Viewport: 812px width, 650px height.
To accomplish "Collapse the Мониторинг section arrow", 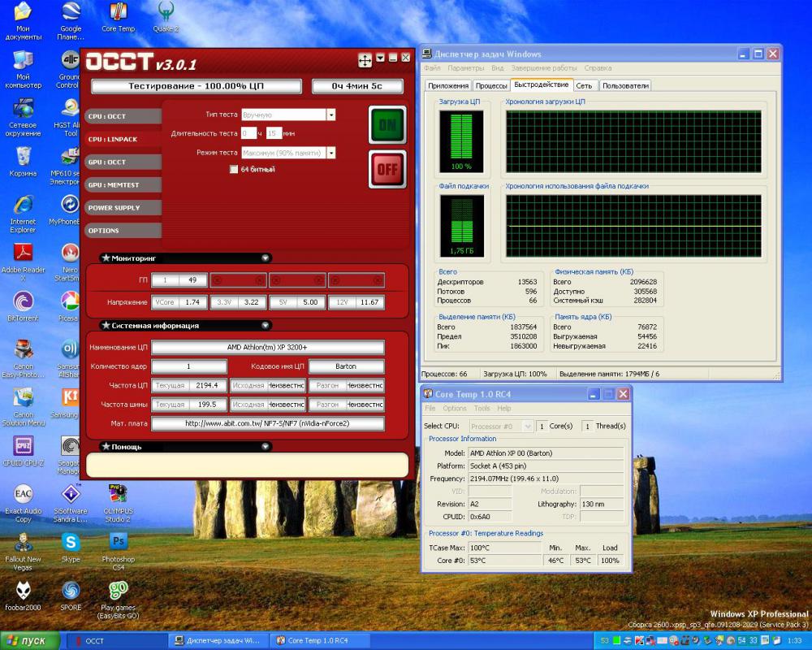I will [x=266, y=258].
